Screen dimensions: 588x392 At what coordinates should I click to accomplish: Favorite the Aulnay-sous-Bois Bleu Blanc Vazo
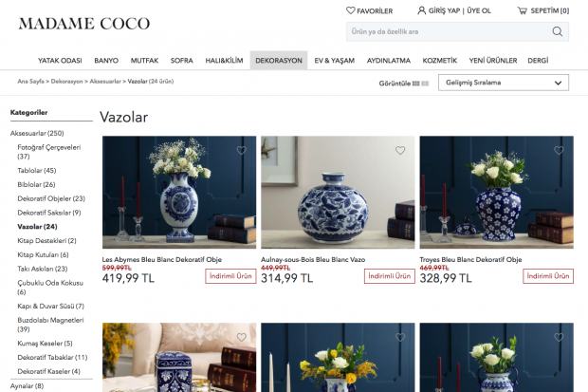(400, 150)
